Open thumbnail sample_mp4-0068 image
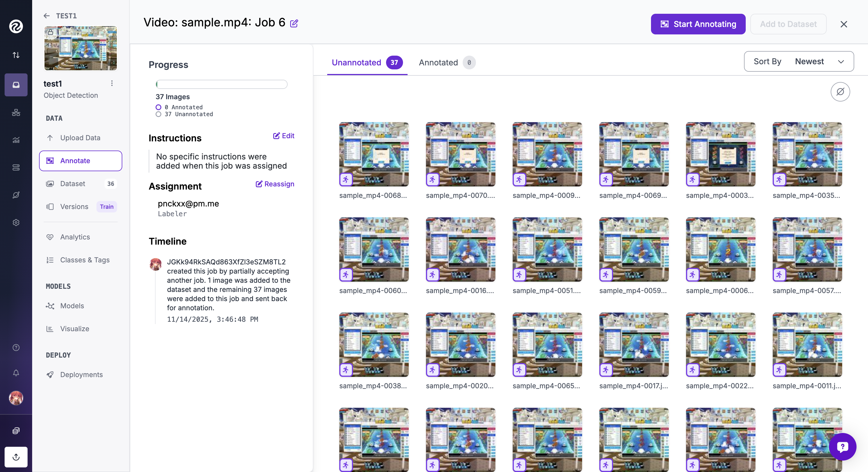The height and width of the screenshot is (472, 868). click(x=374, y=154)
